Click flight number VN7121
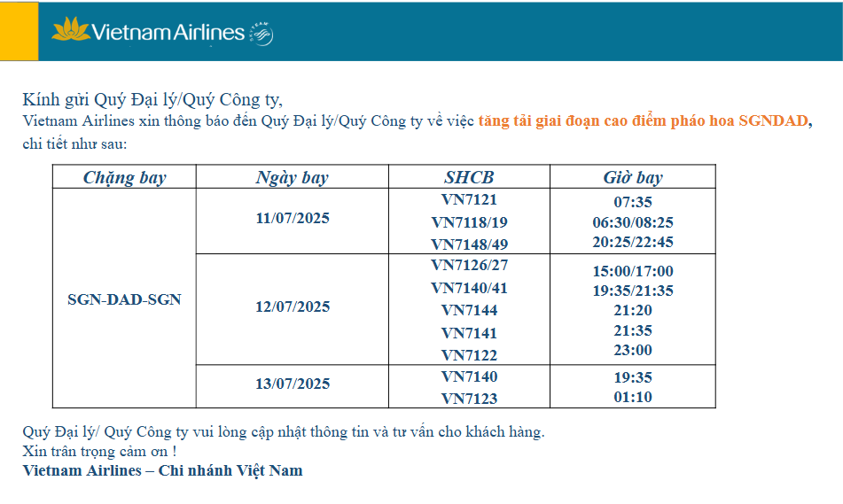The height and width of the screenshot is (504, 843). [x=469, y=199]
